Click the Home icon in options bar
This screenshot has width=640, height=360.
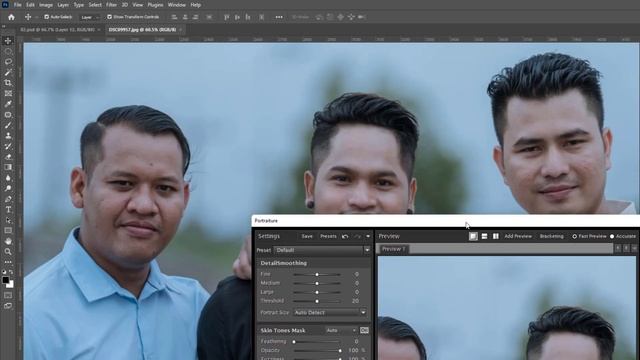[x=11, y=17]
